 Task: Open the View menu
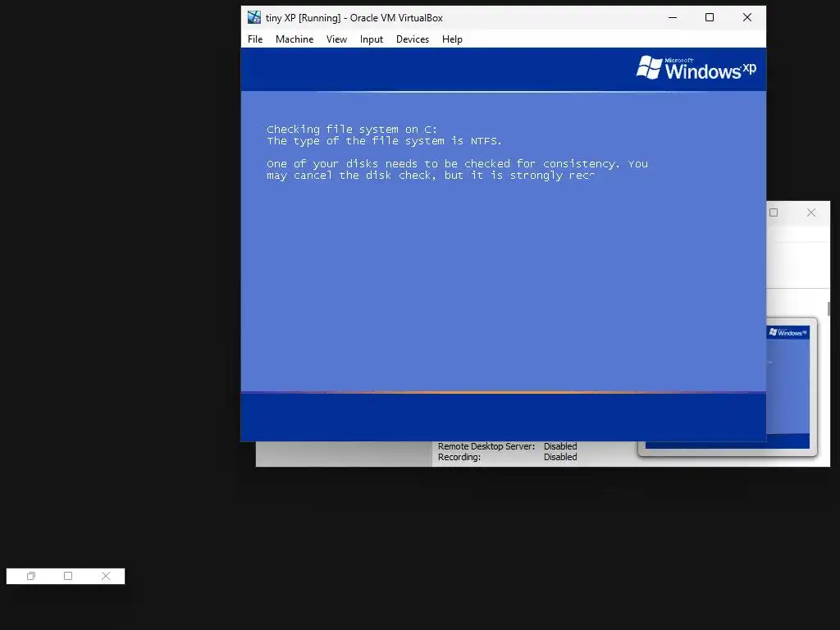[336, 39]
